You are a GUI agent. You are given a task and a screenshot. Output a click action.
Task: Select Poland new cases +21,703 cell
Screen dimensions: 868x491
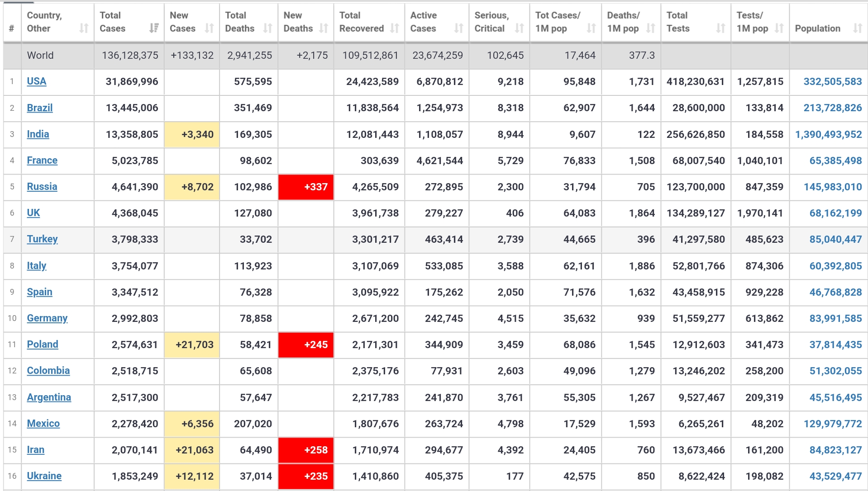[x=192, y=345]
